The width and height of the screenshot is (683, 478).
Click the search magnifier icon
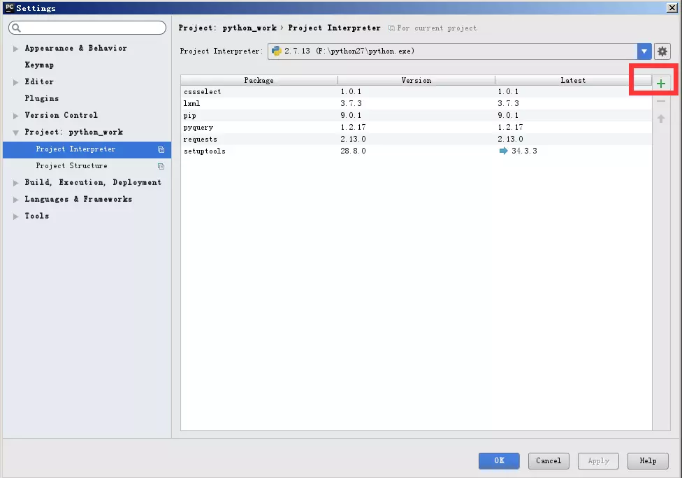(x=17, y=28)
